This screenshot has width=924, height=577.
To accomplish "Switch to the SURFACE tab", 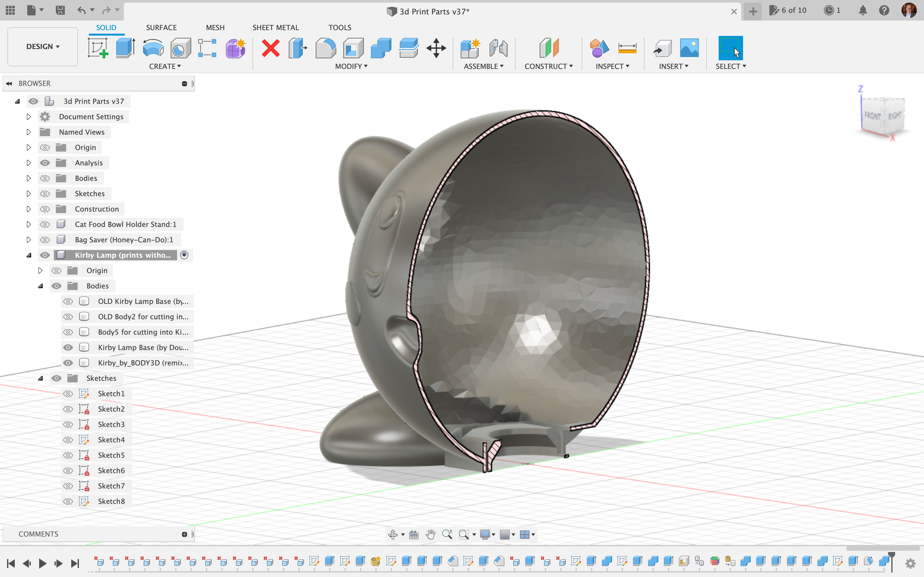I will tap(161, 27).
